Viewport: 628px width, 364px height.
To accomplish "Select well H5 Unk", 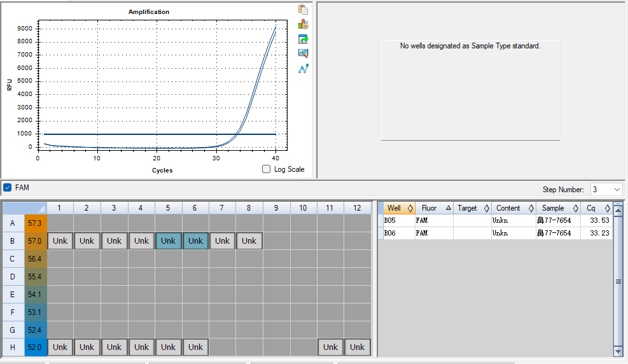I will point(168,347).
